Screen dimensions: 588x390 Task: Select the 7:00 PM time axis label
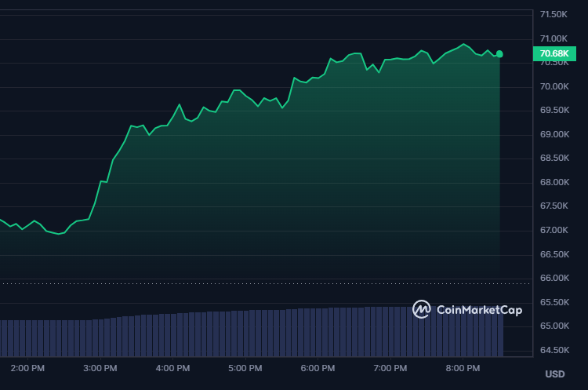[390, 368]
